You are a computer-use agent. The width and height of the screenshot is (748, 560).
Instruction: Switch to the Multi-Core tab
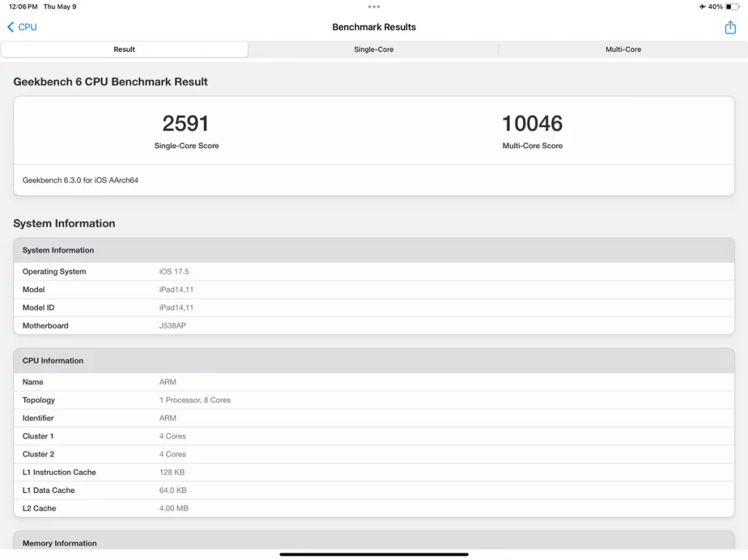[623, 49]
